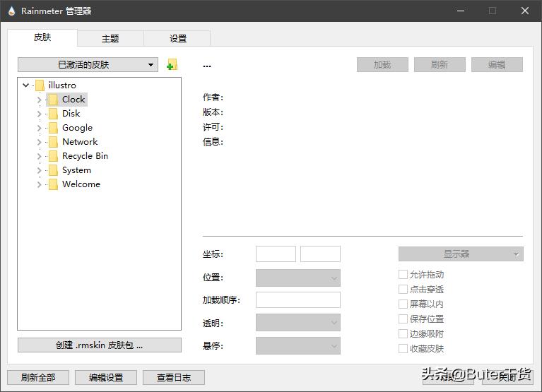Screen dimensions: 542x392
Task: Enable the 允许拖动 checkbox
Action: [x=403, y=275]
